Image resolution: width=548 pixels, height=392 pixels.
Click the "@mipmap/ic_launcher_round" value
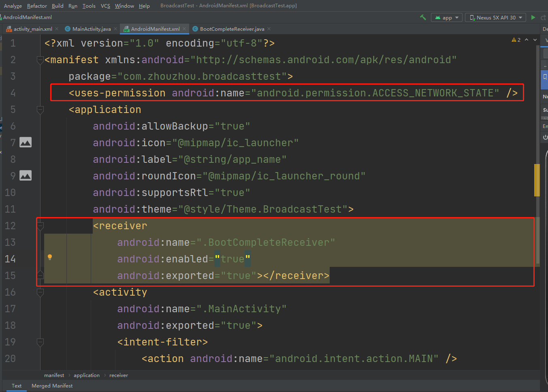pyautogui.click(x=284, y=176)
